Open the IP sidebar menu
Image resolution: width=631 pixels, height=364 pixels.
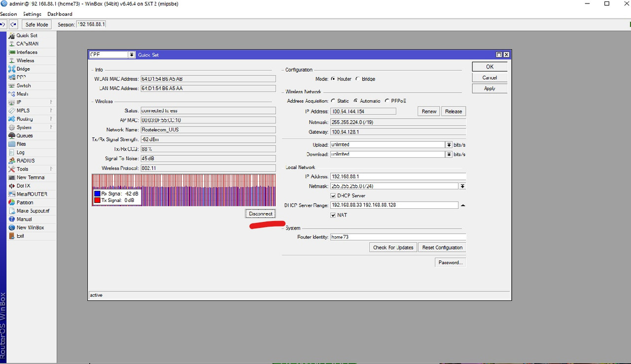point(19,102)
